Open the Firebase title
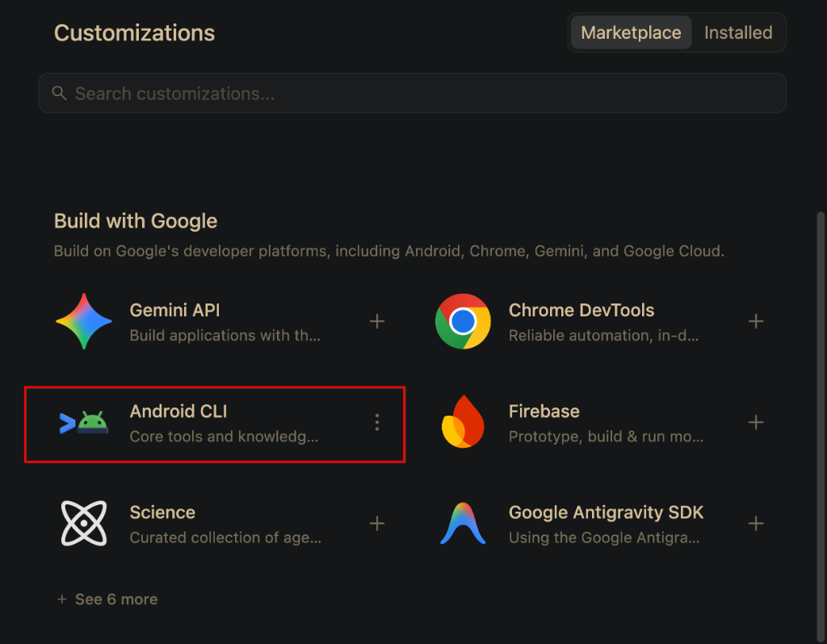The height and width of the screenshot is (644, 827). click(544, 411)
